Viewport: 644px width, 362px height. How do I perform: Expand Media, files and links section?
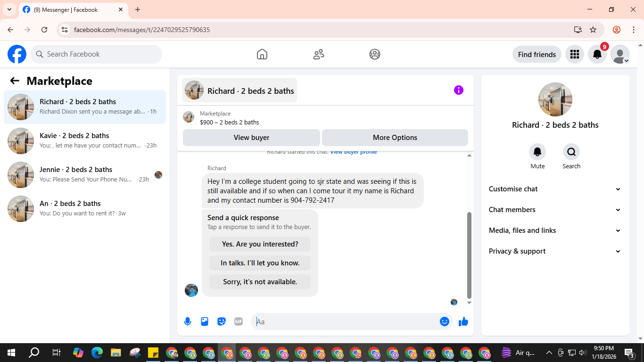click(x=555, y=230)
